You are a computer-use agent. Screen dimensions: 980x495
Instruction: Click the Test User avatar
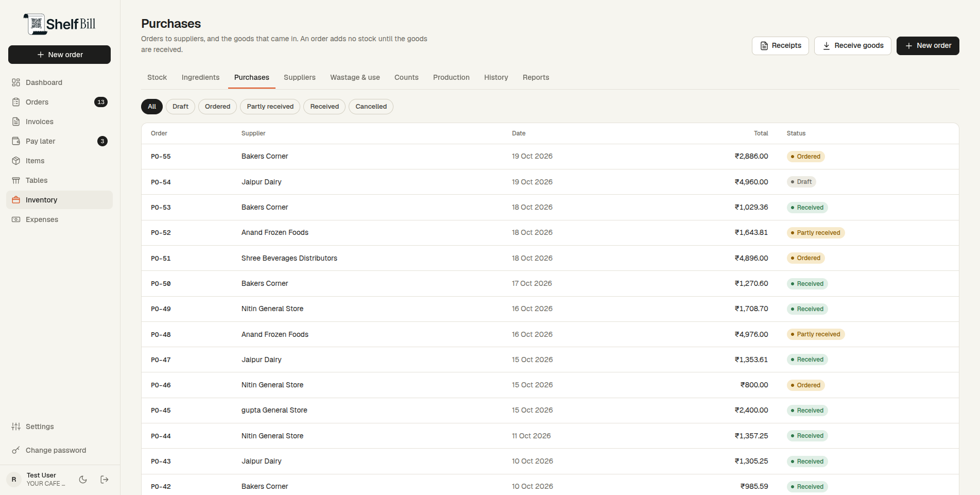click(x=14, y=480)
